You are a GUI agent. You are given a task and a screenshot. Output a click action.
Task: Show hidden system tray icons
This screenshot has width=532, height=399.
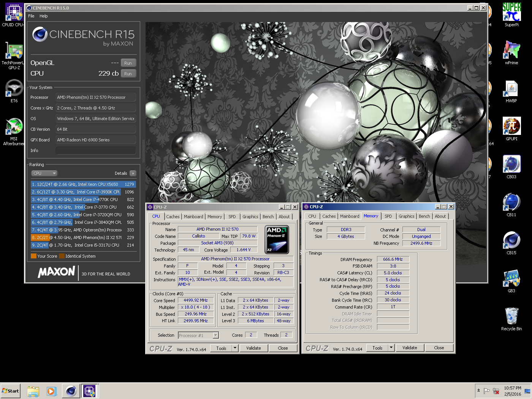[x=478, y=391]
